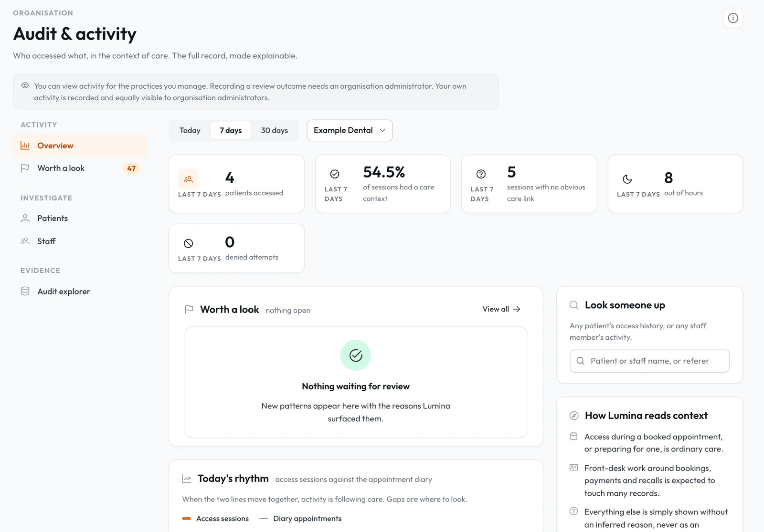Click the denied attempts blocked icon
The image size is (764, 532).
[x=189, y=243]
